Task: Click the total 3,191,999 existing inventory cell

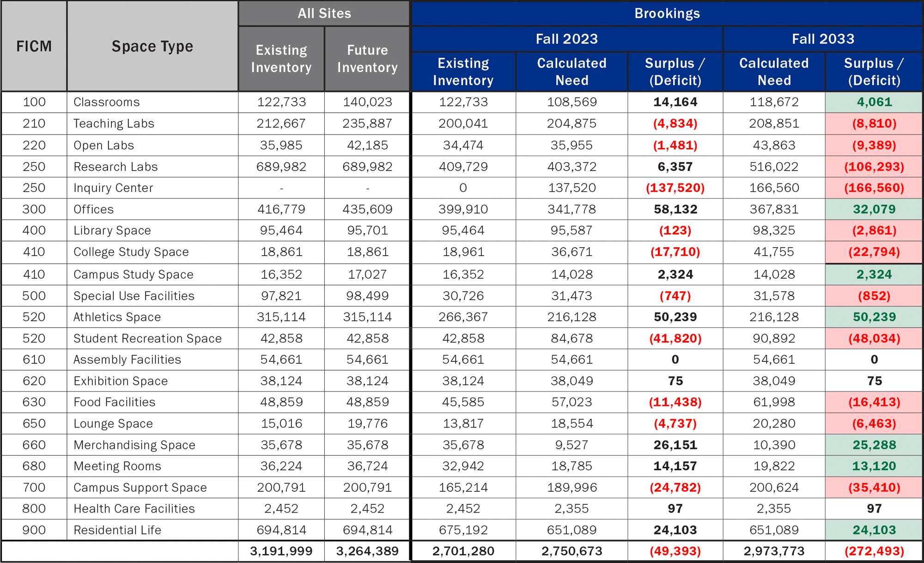Action: 281,551
